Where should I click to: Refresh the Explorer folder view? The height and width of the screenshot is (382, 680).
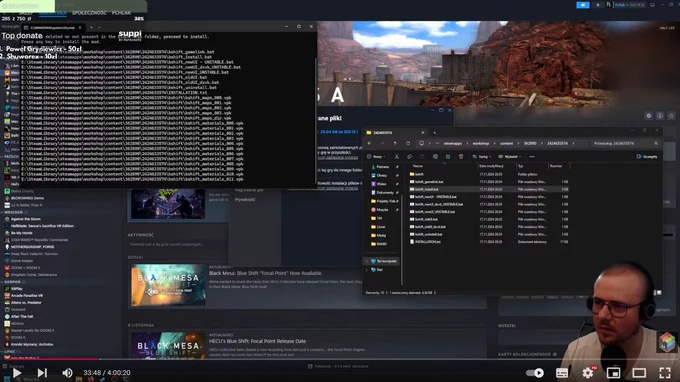coord(408,143)
